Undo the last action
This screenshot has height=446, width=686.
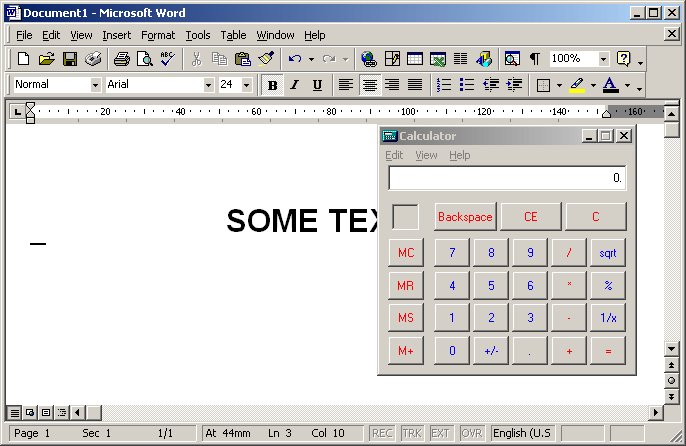click(295, 59)
